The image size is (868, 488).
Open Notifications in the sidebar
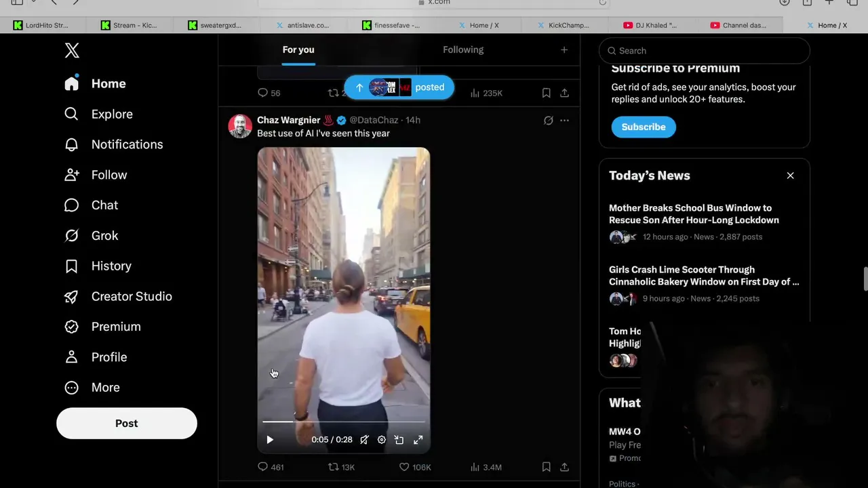(114, 144)
